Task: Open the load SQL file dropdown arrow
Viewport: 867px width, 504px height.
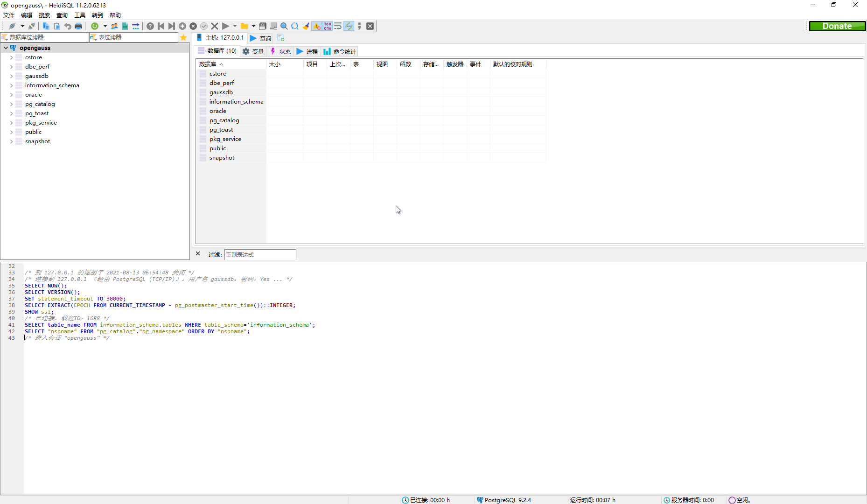Action: pyautogui.click(x=253, y=26)
